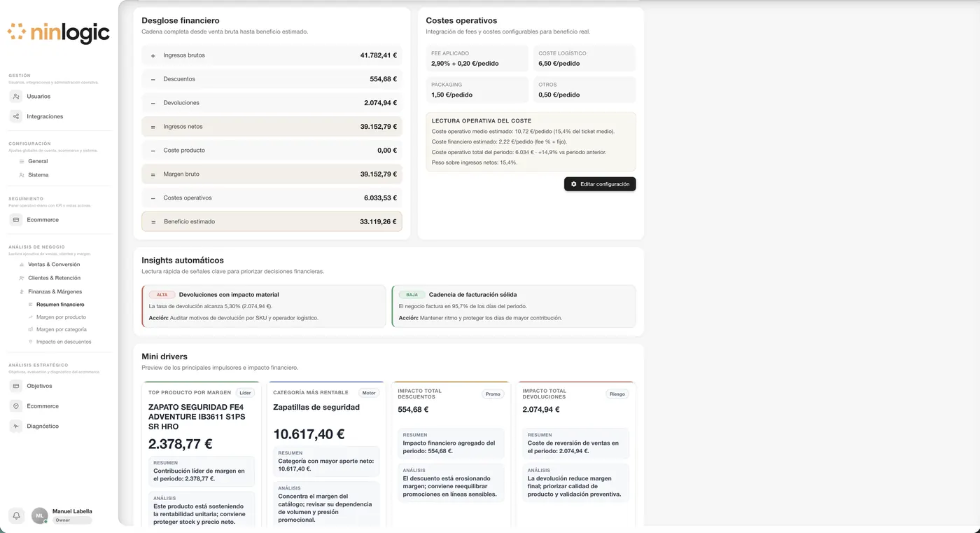Open Devoluciones con impacto material insight
This screenshot has width=980, height=533.
point(263,306)
